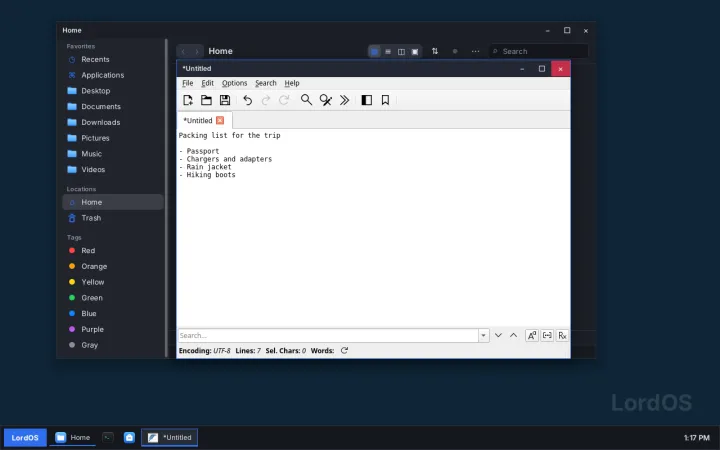The height and width of the screenshot is (450, 720).
Task: Filter by the Yellow tag
Action: pyautogui.click(x=113, y=282)
